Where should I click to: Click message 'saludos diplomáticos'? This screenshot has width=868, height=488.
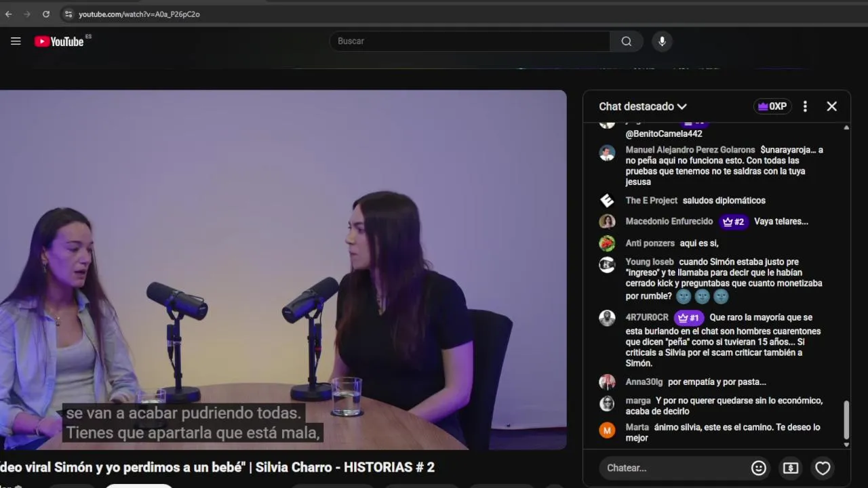click(x=724, y=201)
